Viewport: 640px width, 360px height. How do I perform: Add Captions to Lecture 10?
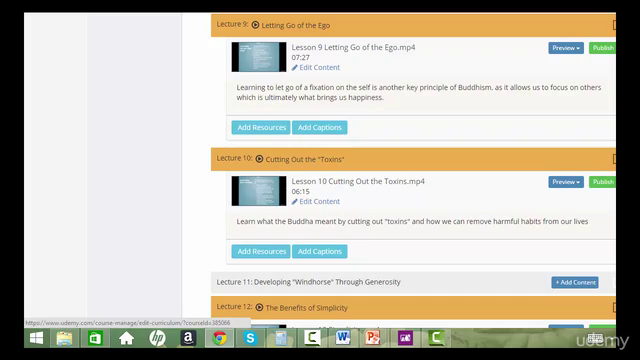[320, 251]
